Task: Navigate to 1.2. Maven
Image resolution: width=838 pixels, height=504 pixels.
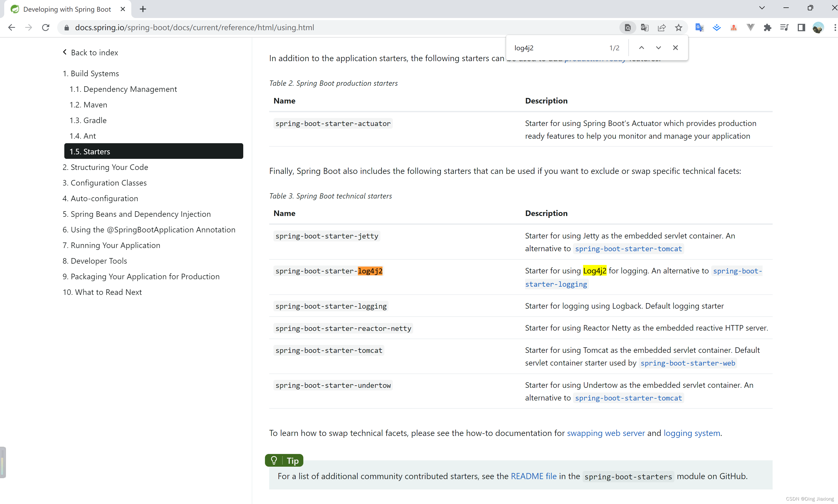Action: (88, 105)
